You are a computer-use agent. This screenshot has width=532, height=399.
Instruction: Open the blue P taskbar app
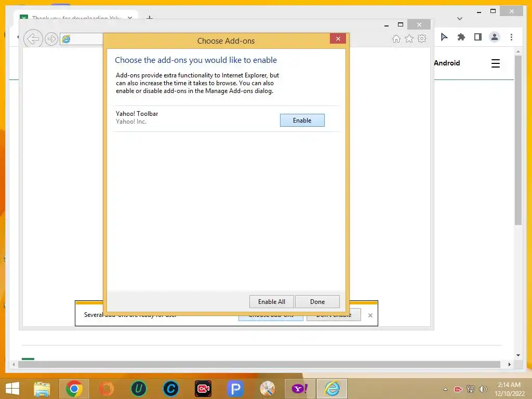pyautogui.click(x=235, y=389)
